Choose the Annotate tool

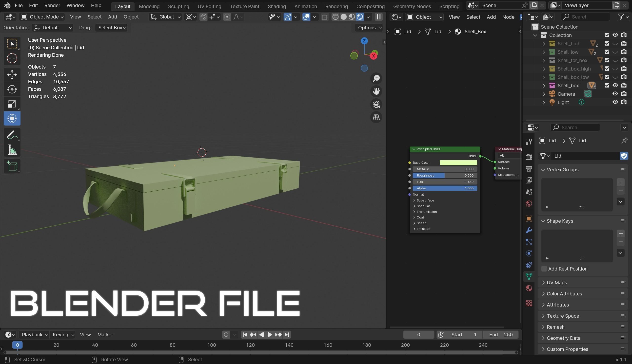point(12,135)
